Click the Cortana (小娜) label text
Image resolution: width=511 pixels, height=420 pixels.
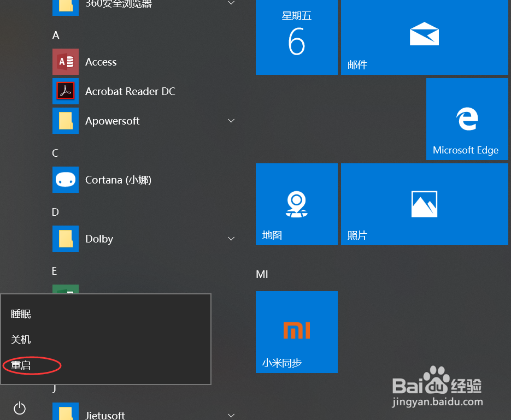(x=118, y=180)
